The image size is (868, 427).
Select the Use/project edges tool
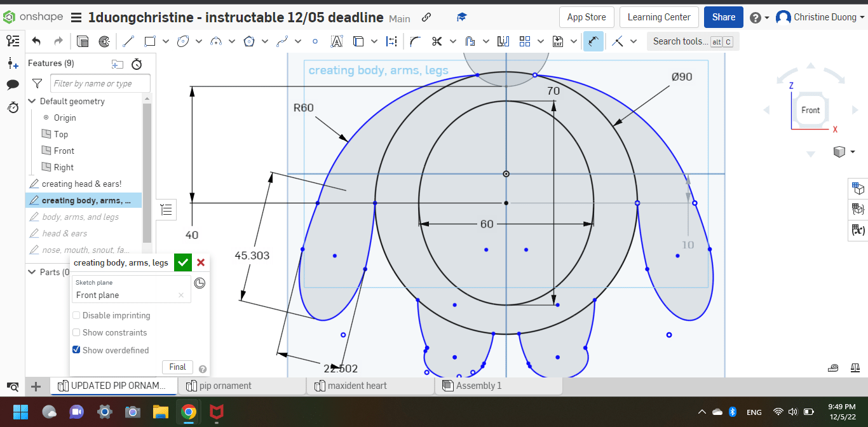[x=358, y=41]
